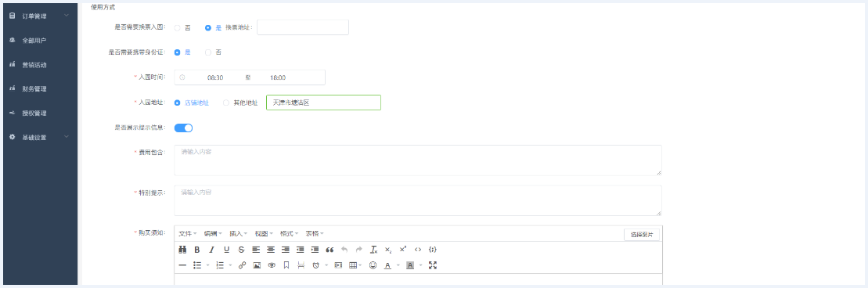Insert image using picture icon
This screenshot has height=288, width=868.
[256, 265]
